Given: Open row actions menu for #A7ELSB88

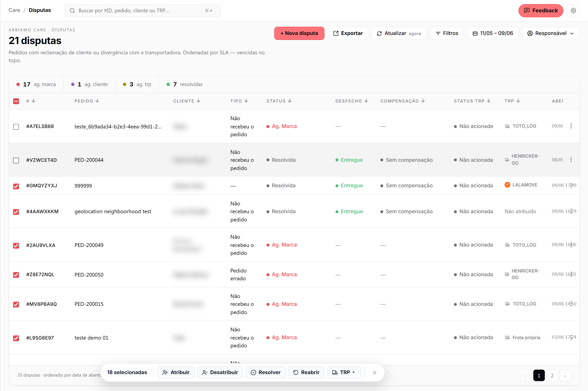Looking at the screenshot, I should pos(571,126).
